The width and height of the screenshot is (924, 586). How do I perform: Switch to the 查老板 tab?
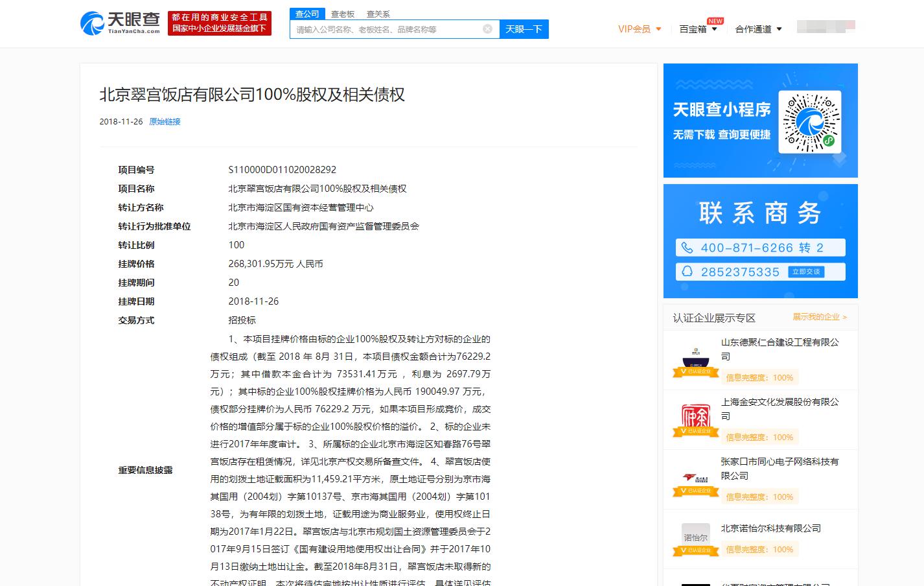341,13
